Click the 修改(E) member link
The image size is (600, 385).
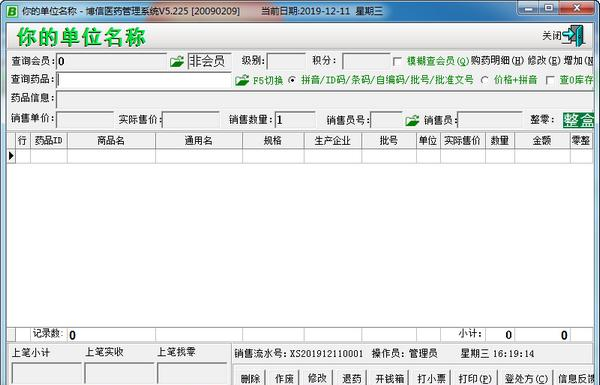pos(544,60)
